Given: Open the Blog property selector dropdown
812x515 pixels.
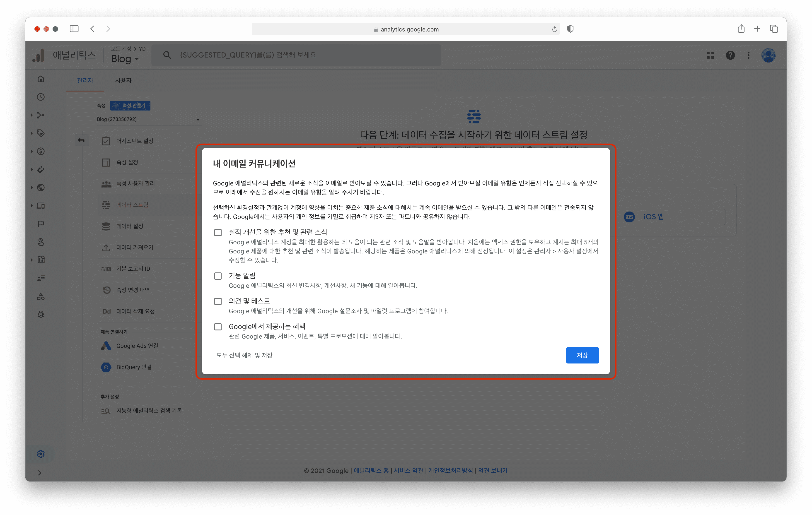Looking at the screenshot, I should [125, 59].
